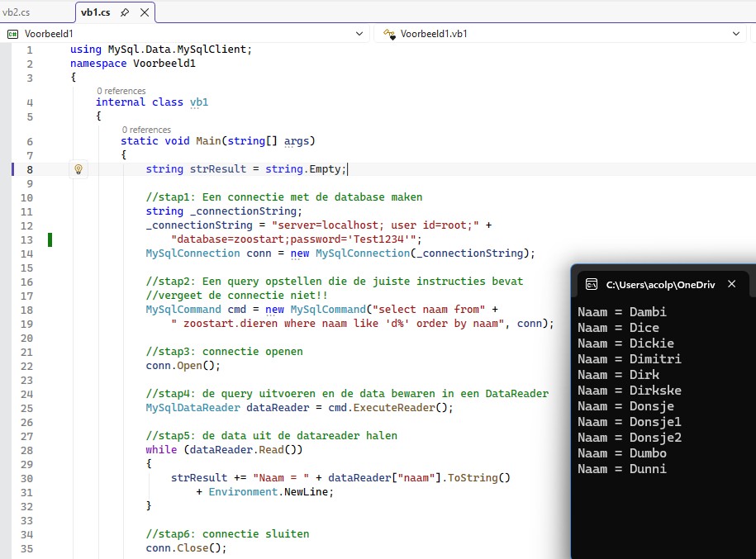The height and width of the screenshot is (559, 756).
Task: Click the C# project icon beside Voorbeeld1
Action: point(13,34)
